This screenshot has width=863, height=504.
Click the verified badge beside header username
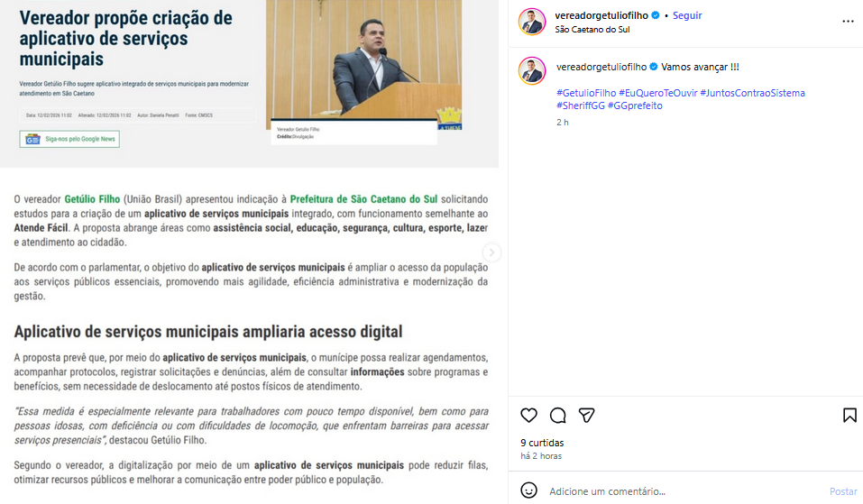pyautogui.click(x=656, y=15)
